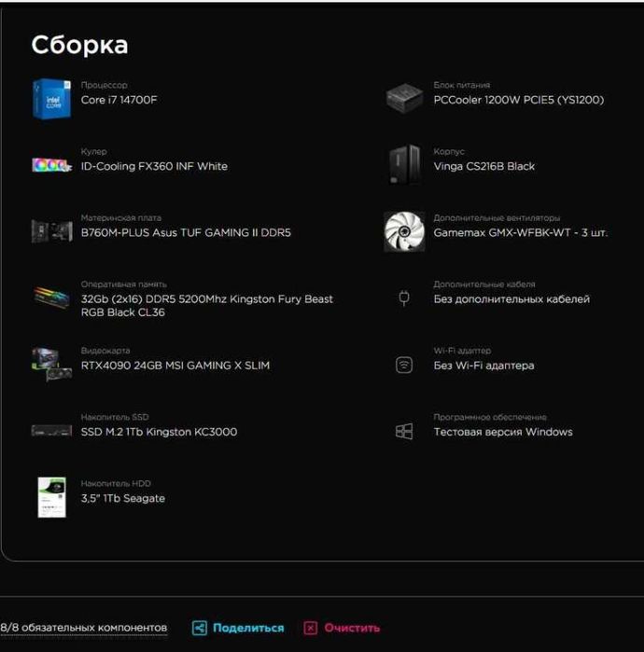The width and height of the screenshot is (644, 652).
Task: Click the Программное обеспечение label
Action: click(490, 417)
